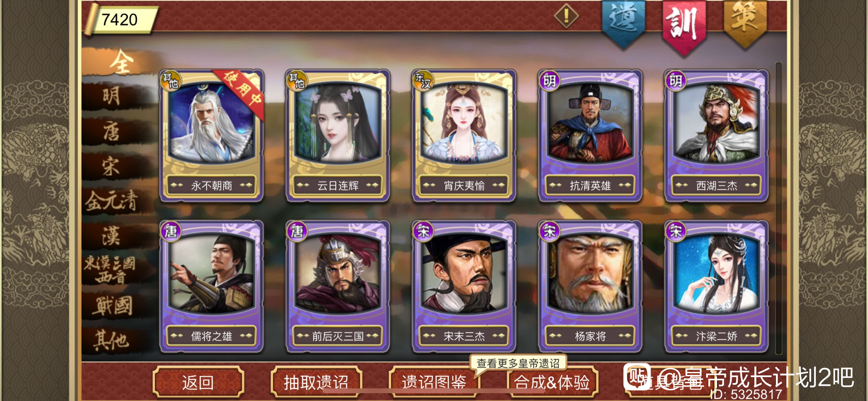The width and height of the screenshot is (868, 401).
Task: Open the 西湖三杰 card
Action: 717,135
